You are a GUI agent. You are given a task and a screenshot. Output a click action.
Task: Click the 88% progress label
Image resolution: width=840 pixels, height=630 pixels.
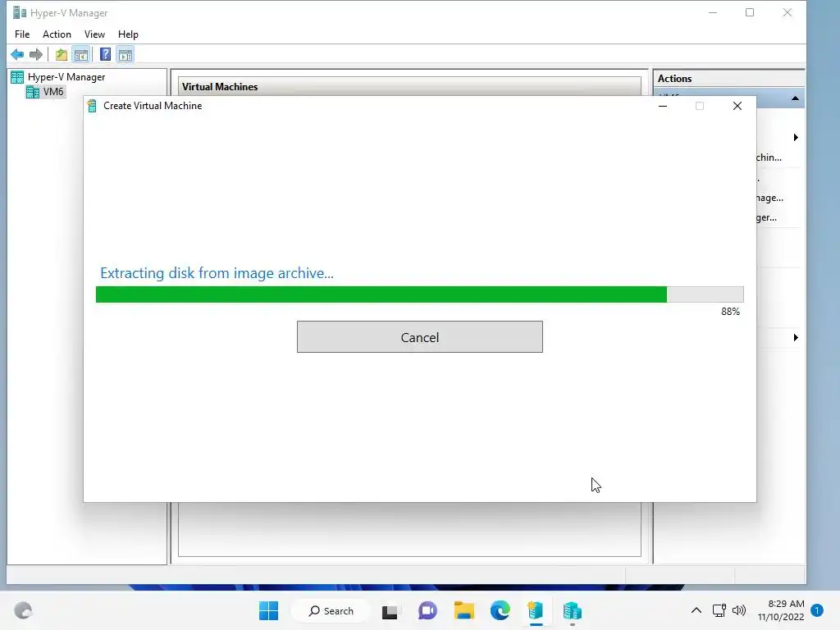(x=730, y=312)
